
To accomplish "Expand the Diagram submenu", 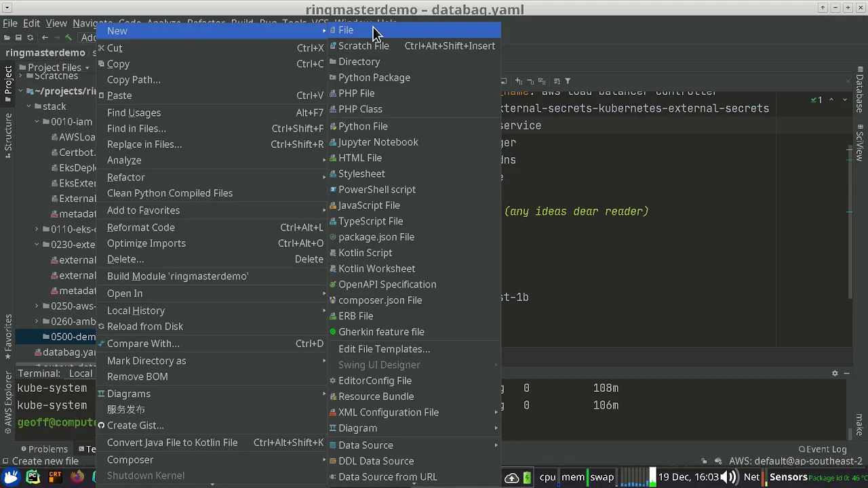I will pos(414,428).
